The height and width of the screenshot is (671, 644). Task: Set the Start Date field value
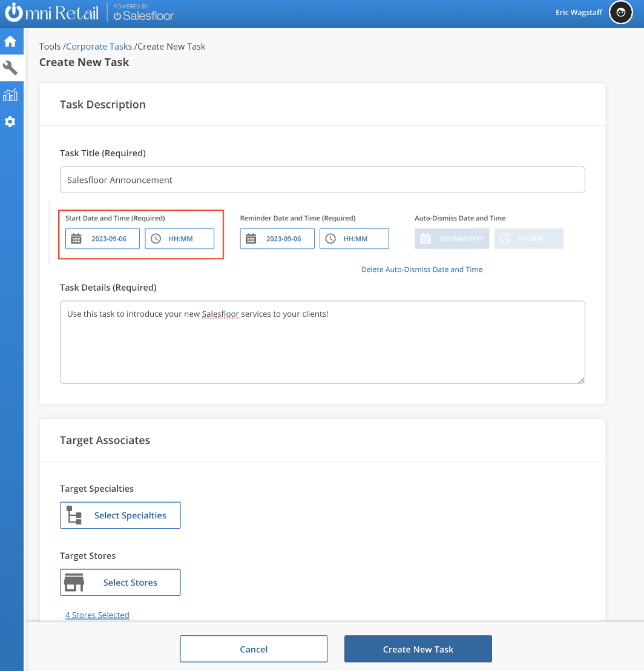(103, 239)
